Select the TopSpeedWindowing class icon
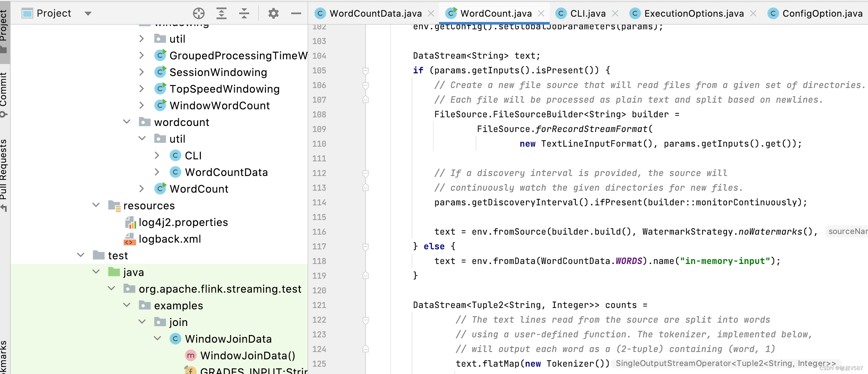This screenshot has width=868, height=374. pyautogui.click(x=160, y=88)
